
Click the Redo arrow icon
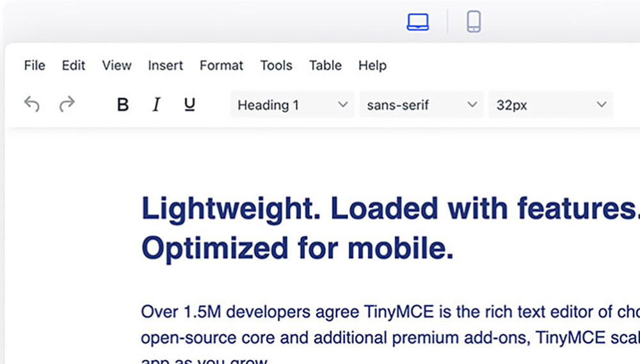(x=67, y=104)
